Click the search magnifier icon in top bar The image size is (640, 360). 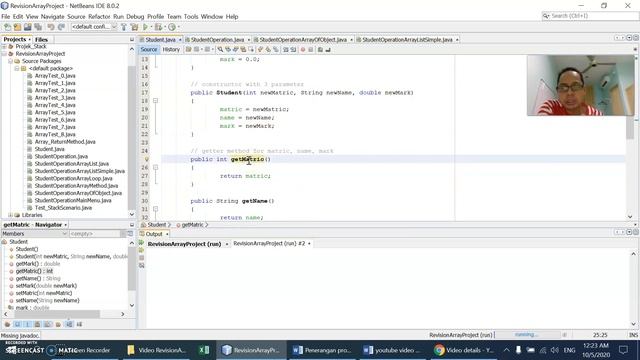(546, 16)
